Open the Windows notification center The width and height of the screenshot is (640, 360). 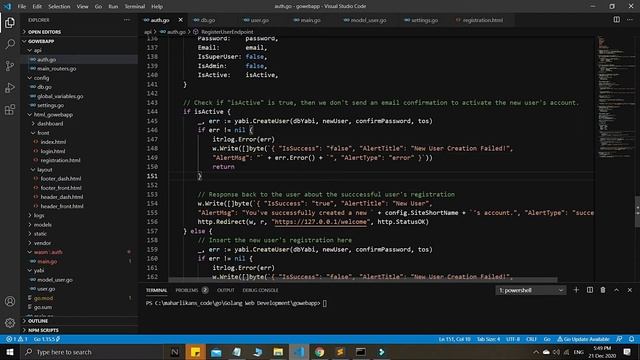[627, 352]
